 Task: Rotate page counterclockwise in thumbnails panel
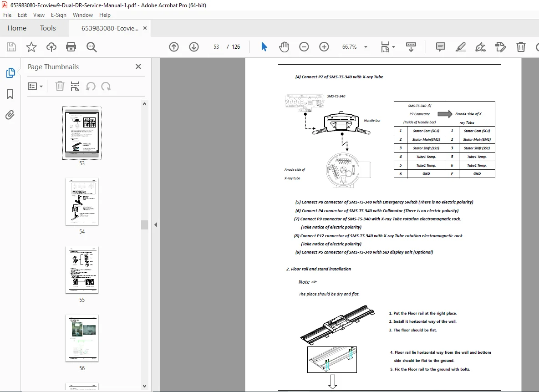[91, 87]
